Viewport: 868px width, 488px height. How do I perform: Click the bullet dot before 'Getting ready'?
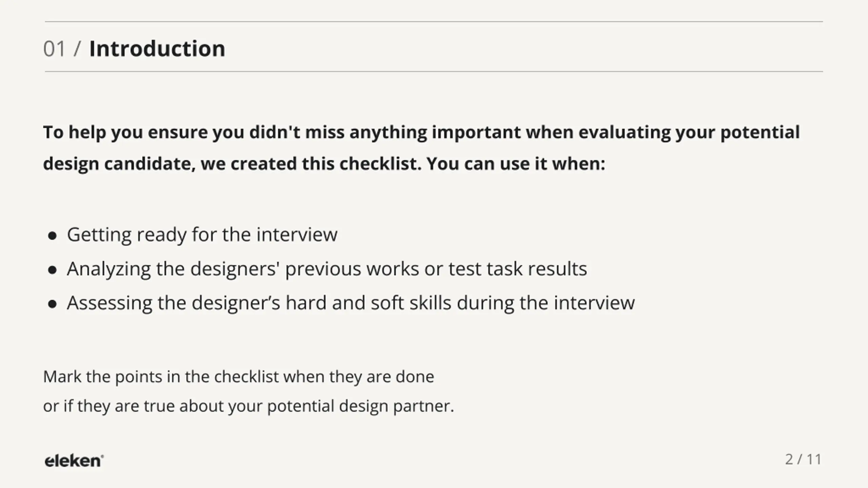(52, 236)
